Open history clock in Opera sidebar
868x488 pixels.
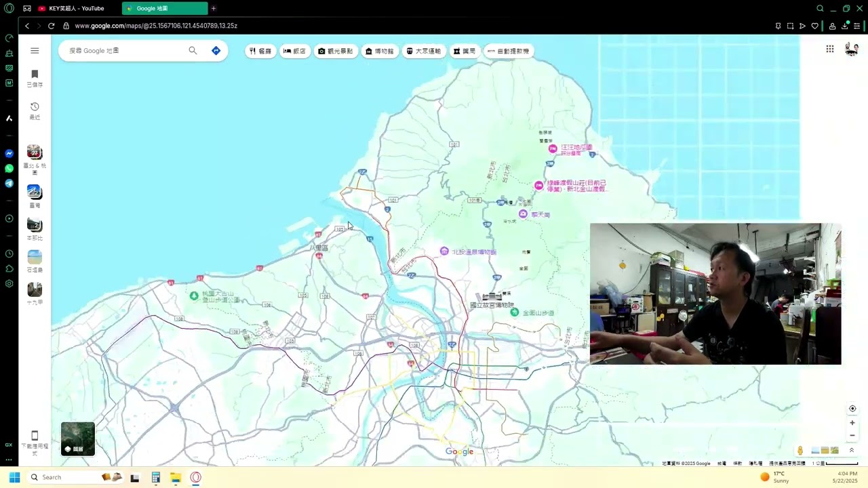(9, 253)
